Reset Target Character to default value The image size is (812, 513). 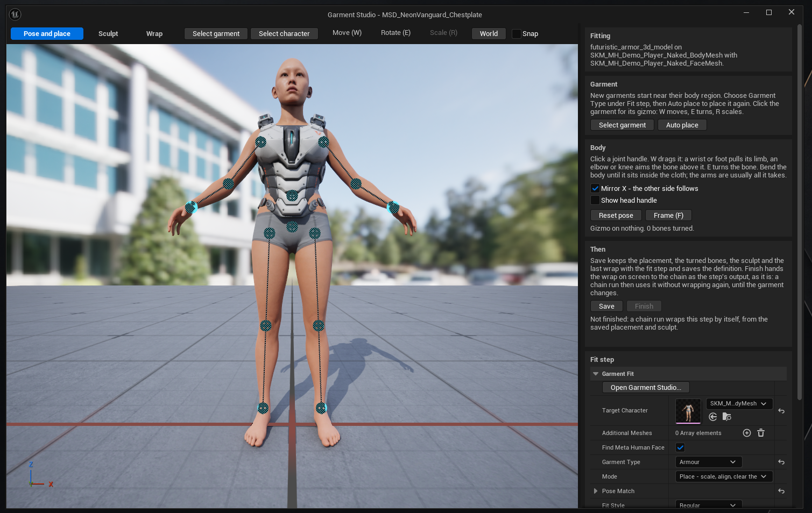click(x=781, y=411)
